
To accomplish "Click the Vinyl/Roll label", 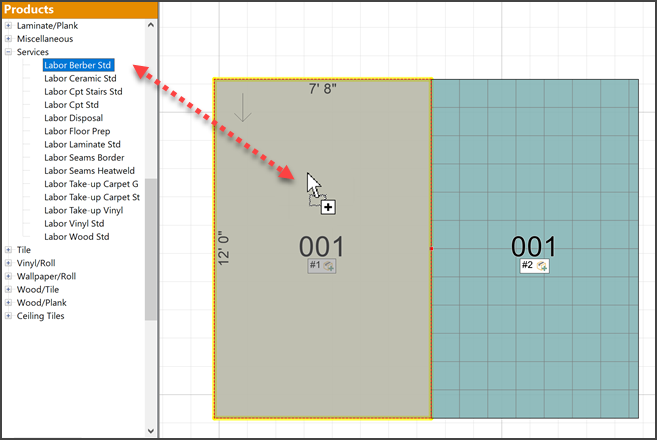I will pyautogui.click(x=36, y=263).
